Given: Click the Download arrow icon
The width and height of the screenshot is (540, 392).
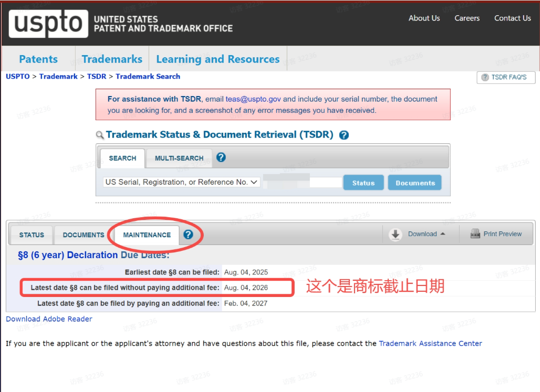Looking at the screenshot, I should [396, 235].
